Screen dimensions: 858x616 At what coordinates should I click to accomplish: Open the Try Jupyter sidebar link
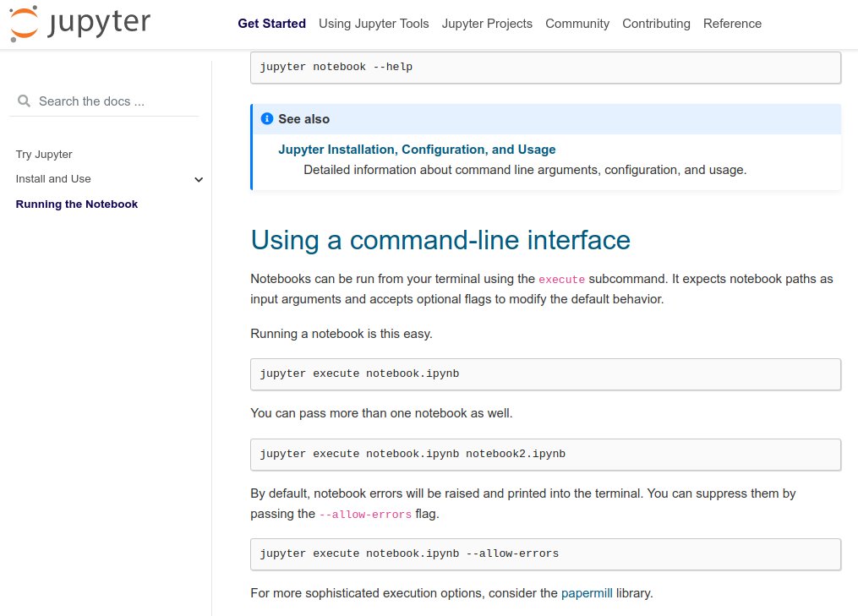(44, 155)
